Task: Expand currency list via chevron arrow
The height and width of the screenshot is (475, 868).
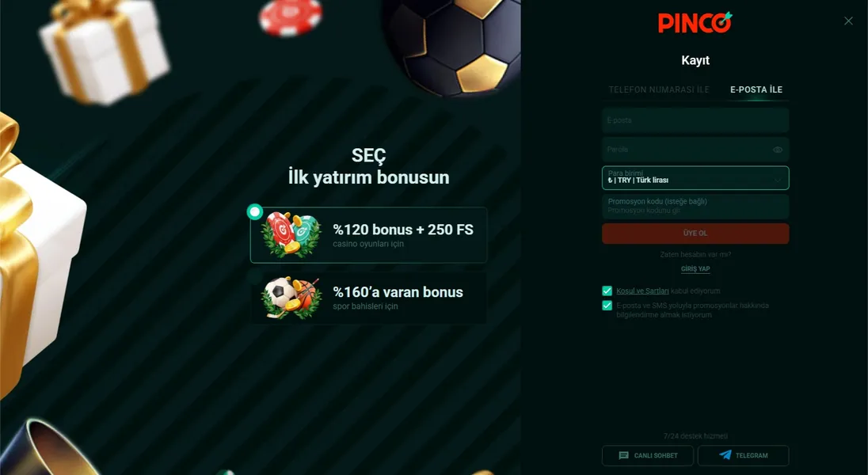Action: [x=778, y=180]
